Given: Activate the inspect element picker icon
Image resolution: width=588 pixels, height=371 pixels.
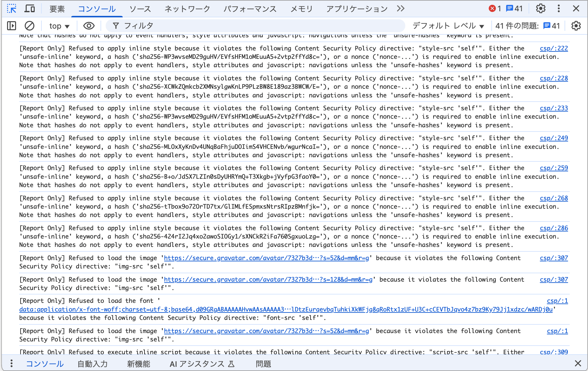Looking at the screenshot, I should 12,9.
